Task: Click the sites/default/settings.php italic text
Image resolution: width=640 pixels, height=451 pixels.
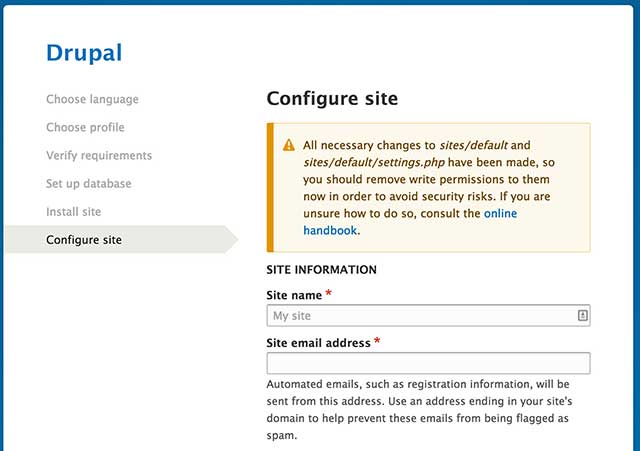Action: click(x=374, y=162)
